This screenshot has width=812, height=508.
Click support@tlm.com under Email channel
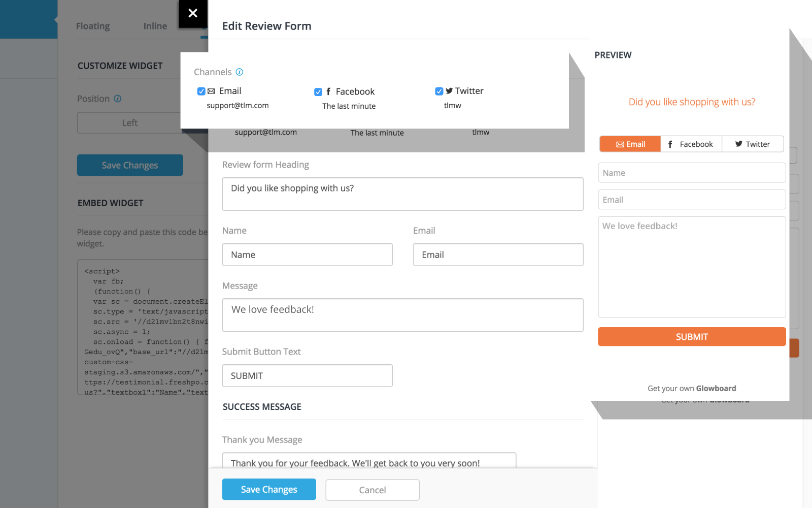coord(238,106)
